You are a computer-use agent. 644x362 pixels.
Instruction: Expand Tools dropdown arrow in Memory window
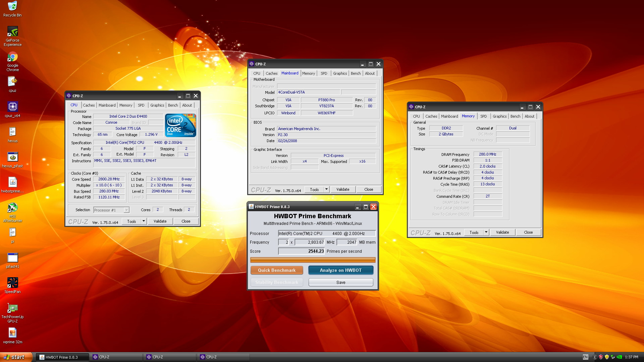coord(486,232)
